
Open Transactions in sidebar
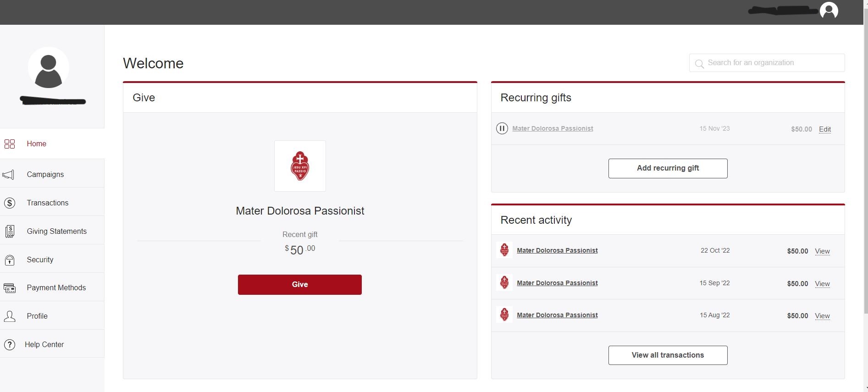coord(52,203)
